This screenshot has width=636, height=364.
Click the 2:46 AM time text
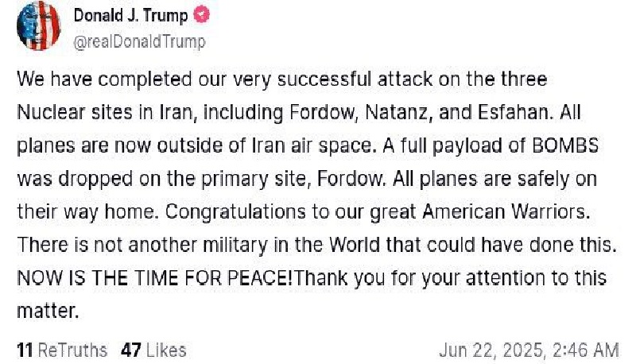pos(586,350)
